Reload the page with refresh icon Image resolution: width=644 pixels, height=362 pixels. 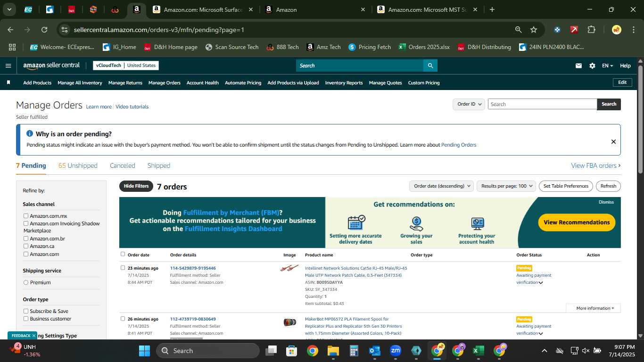pyautogui.click(x=44, y=30)
